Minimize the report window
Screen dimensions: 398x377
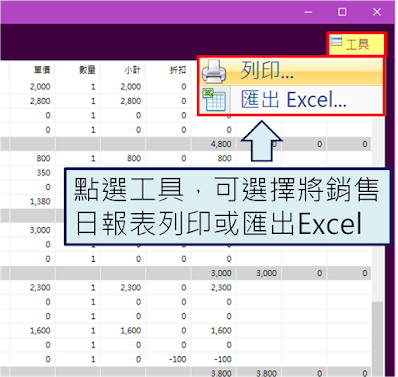coord(308,12)
